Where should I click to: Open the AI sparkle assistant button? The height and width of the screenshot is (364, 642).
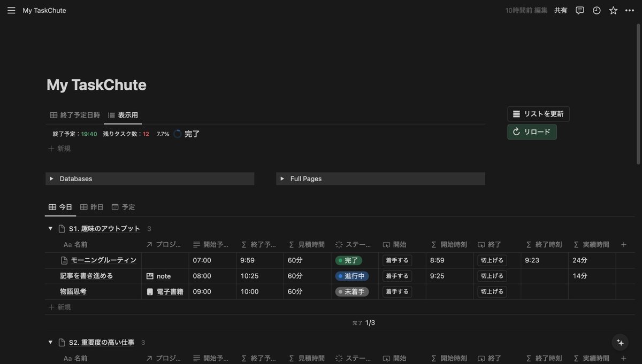click(621, 343)
